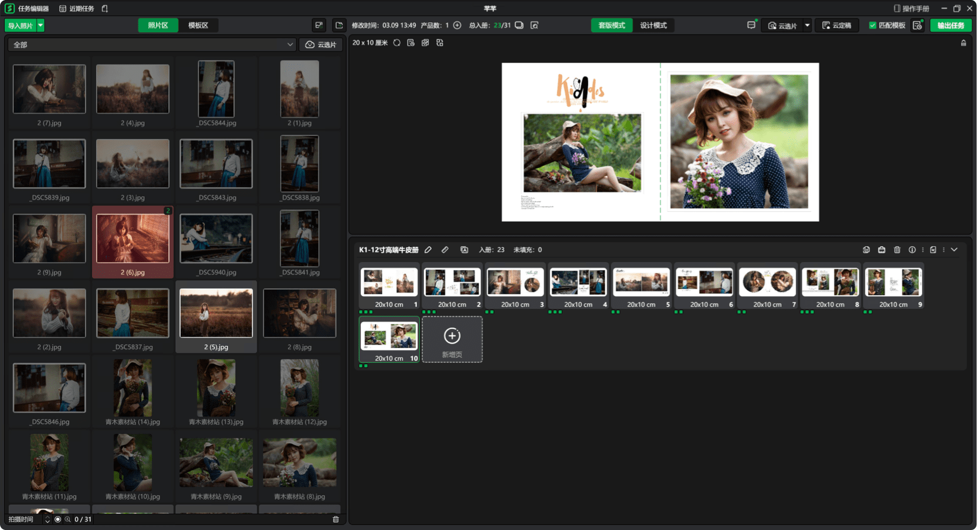980x530 pixels.
Task: Open album page 10 thumbnail
Action: (x=389, y=340)
